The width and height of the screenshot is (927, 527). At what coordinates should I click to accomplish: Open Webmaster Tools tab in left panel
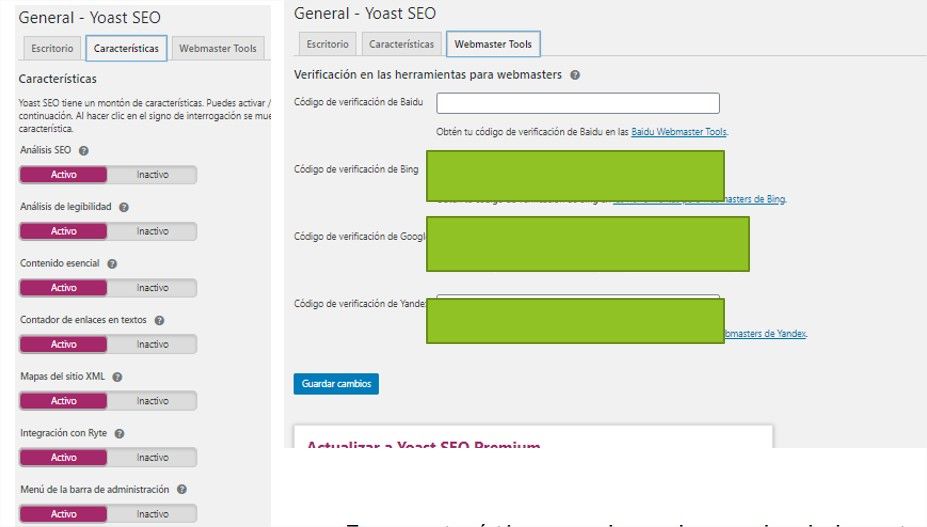pos(217,48)
